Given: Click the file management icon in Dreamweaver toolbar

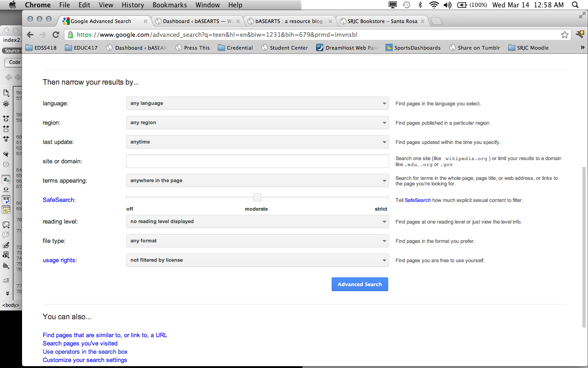Looking at the screenshot, I should point(6,93).
